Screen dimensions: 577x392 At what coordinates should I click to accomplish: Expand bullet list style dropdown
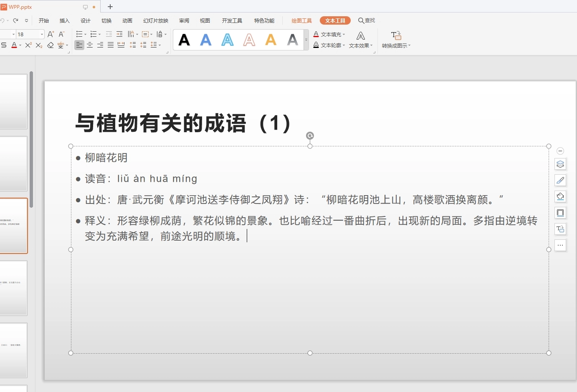point(85,35)
